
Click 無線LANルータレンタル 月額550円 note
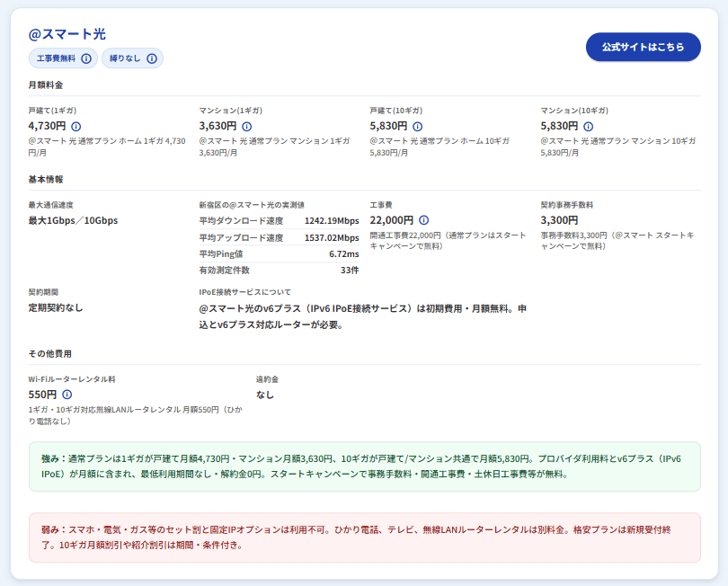[135, 415]
